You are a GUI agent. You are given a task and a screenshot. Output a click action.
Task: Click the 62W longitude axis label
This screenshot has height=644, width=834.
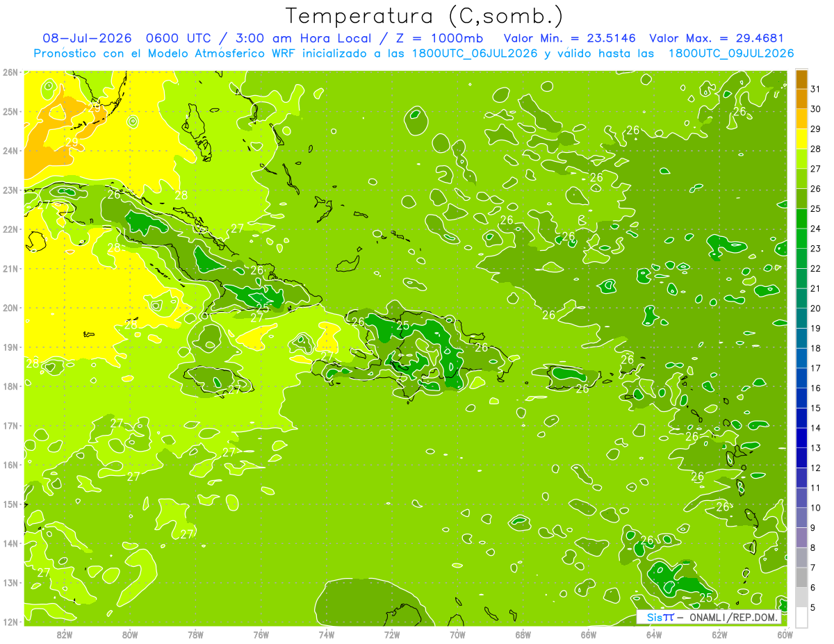point(719,635)
